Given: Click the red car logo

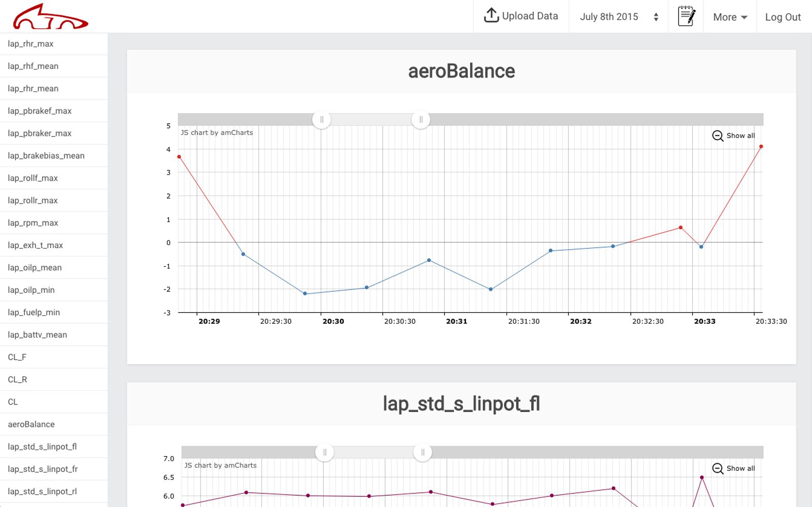Looking at the screenshot, I should (51, 17).
